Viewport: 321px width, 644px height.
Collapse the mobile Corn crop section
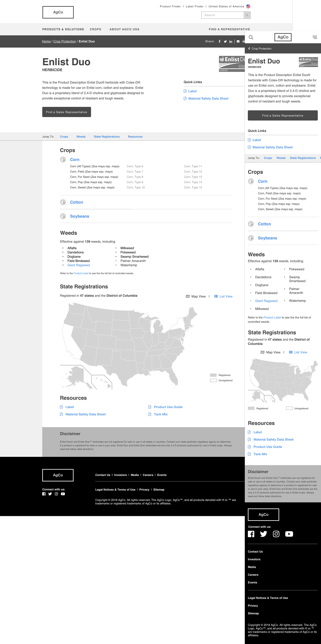point(262,181)
